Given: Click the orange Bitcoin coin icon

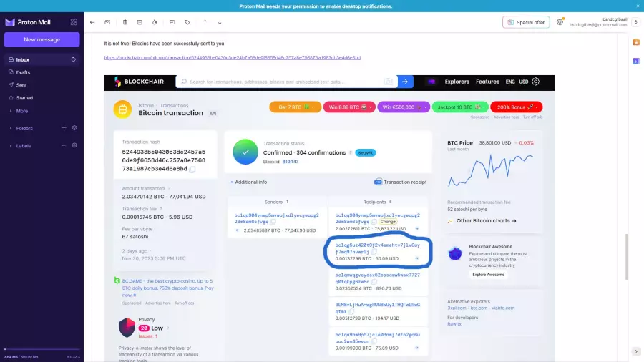Looking at the screenshot, I should tap(122, 109).
